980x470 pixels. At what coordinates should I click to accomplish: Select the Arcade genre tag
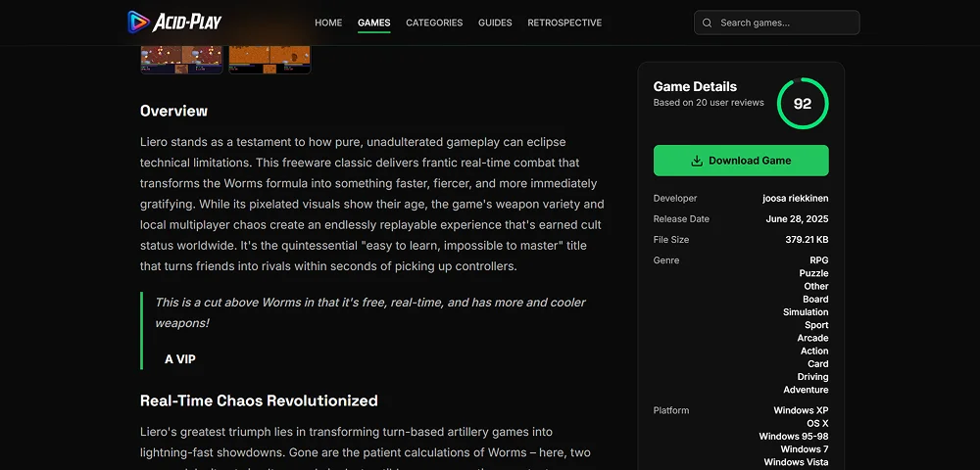pos(812,338)
